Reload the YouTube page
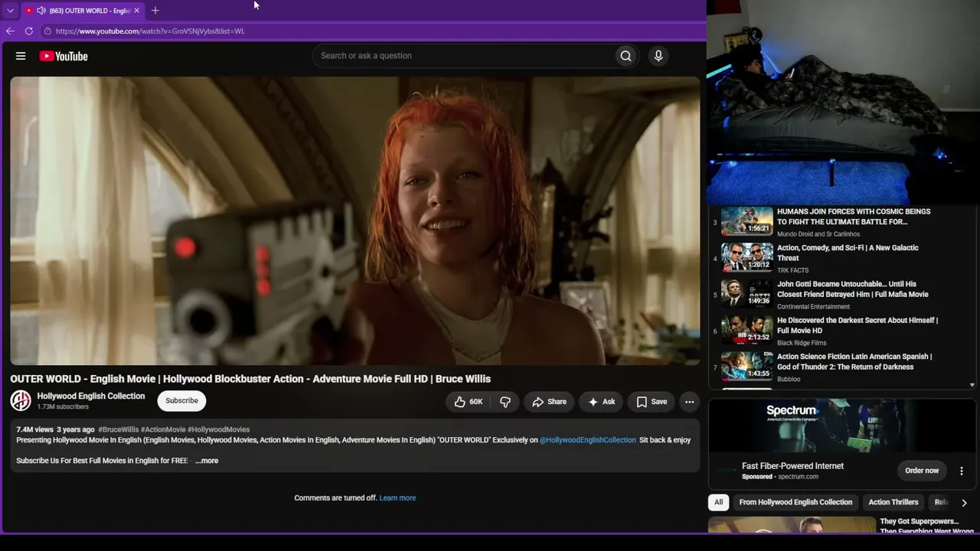The height and width of the screenshot is (551, 980). [x=28, y=31]
